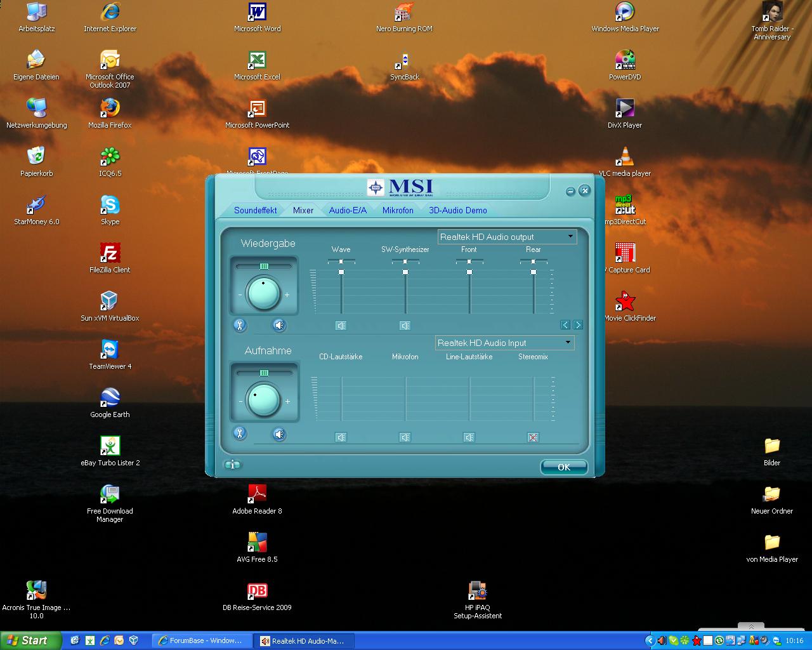
Task: Click the Front volume slider handle
Action: click(x=469, y=272)
